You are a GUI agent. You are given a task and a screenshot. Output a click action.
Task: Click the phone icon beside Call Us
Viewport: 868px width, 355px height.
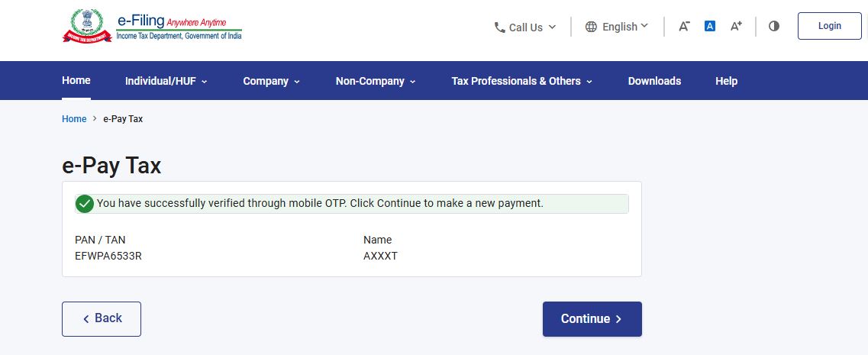pyautogui.click(x=500, y=27)
